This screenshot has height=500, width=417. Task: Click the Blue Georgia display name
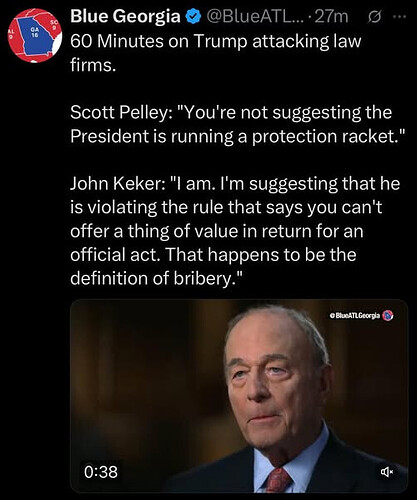click(125, 16)
